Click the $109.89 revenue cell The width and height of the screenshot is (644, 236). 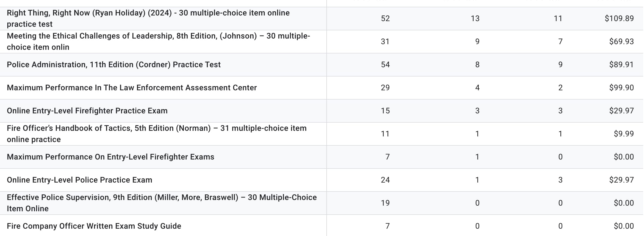click(619, 19)
